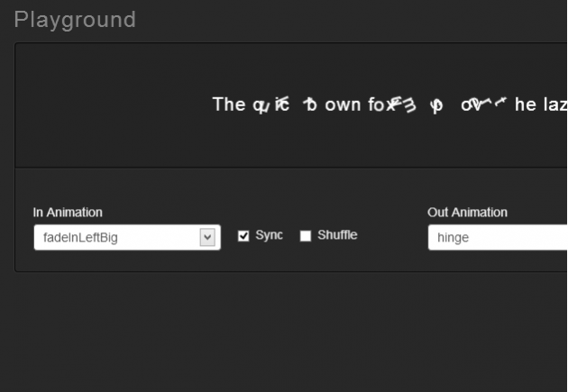The width and height of the screenshot is (568, 392).
Task: Click the In Animation label
Action: tap(68, 213)
